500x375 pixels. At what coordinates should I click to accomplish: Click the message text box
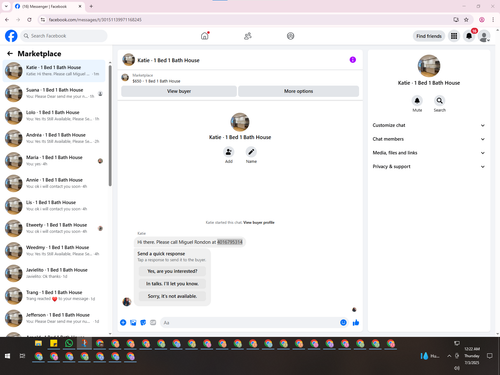point(250,322)
